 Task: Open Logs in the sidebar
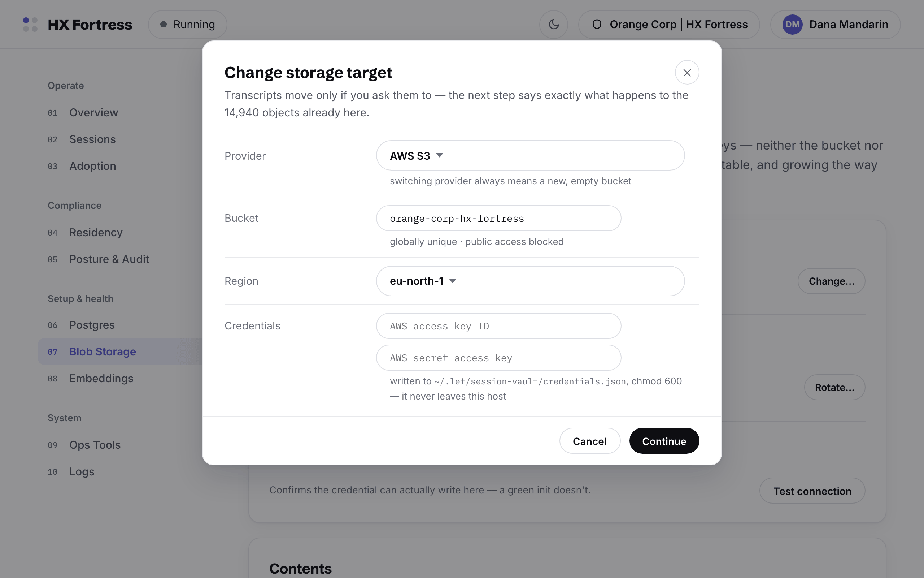click(120, 472)
